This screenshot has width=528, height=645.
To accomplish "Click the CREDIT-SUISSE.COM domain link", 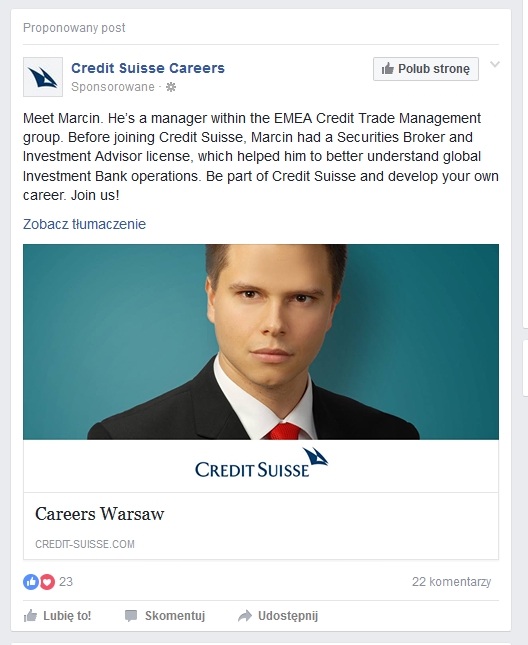I will [85, 544].
